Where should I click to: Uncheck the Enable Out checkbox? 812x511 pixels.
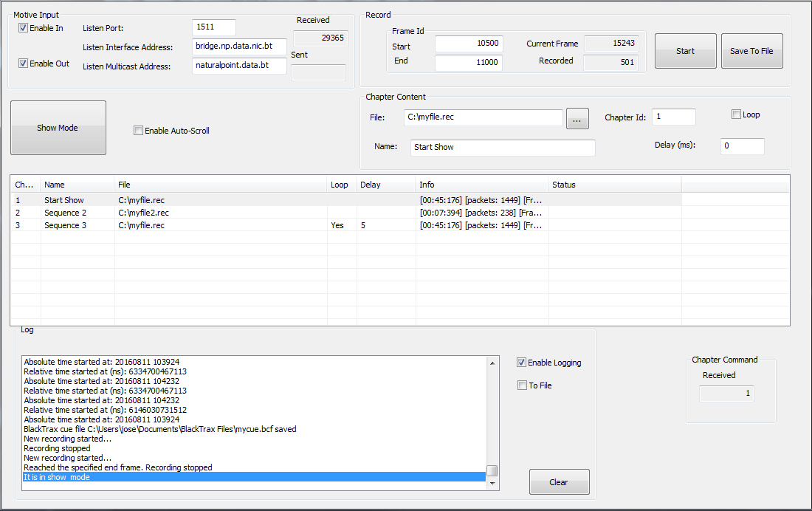[24, 64]
